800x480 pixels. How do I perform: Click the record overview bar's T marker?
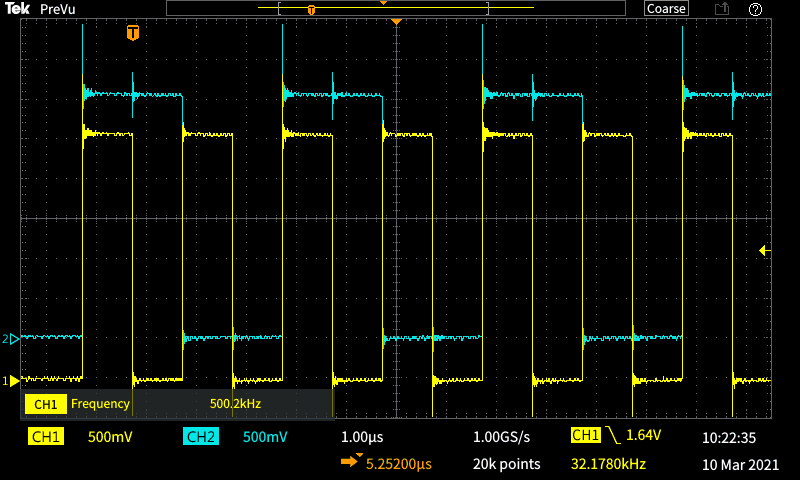[x=311, y=10]
